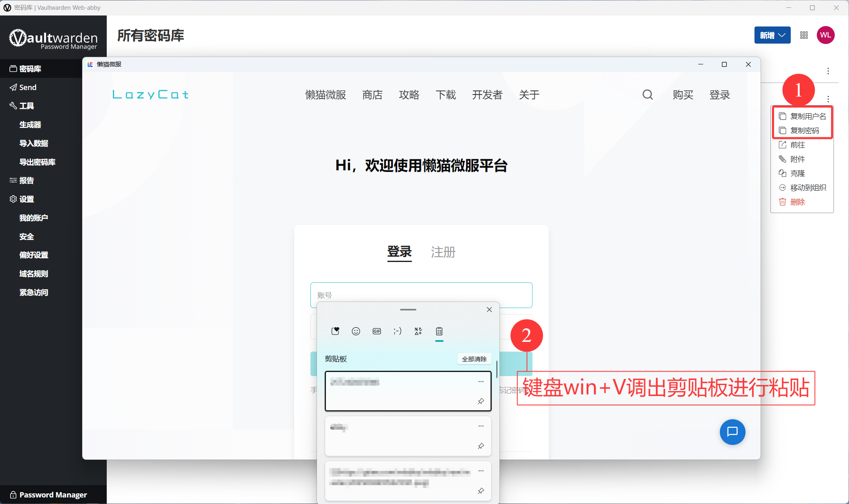The height and width of the screenshot is (504, 849).
Task: Open 导出密码库 page
Action: tap(37, 162)
